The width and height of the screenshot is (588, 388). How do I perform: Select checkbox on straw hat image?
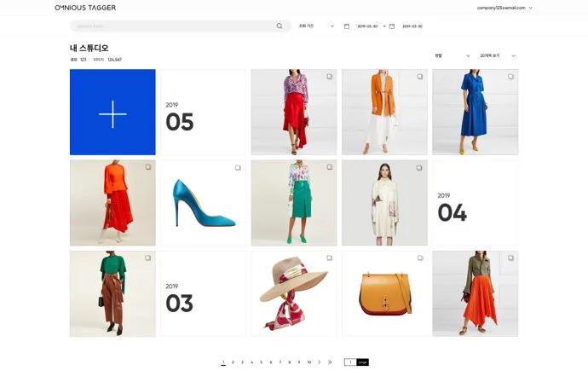[329, 258]
